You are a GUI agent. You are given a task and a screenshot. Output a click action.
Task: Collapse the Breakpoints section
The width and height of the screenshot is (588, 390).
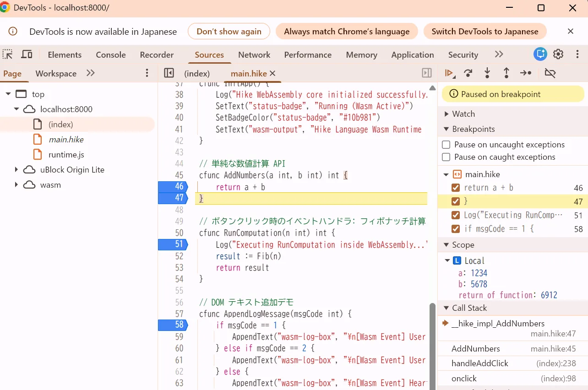click(x=446, y=129)
